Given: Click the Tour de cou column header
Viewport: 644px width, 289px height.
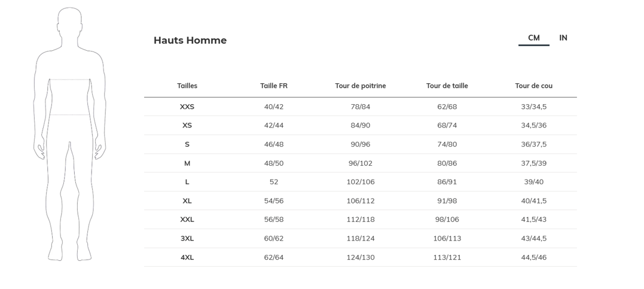Looking at the screenshot, I should (534, 86).
